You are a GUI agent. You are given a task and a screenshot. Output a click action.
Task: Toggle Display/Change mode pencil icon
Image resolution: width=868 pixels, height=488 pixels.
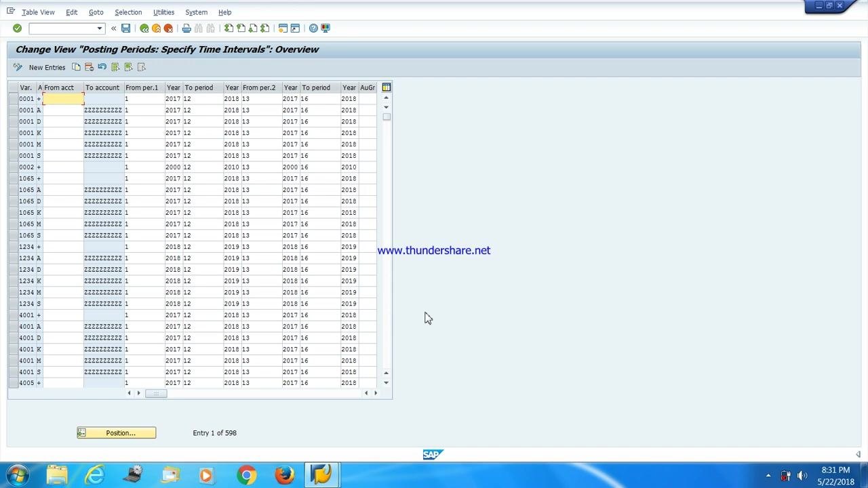coord(18,67)
